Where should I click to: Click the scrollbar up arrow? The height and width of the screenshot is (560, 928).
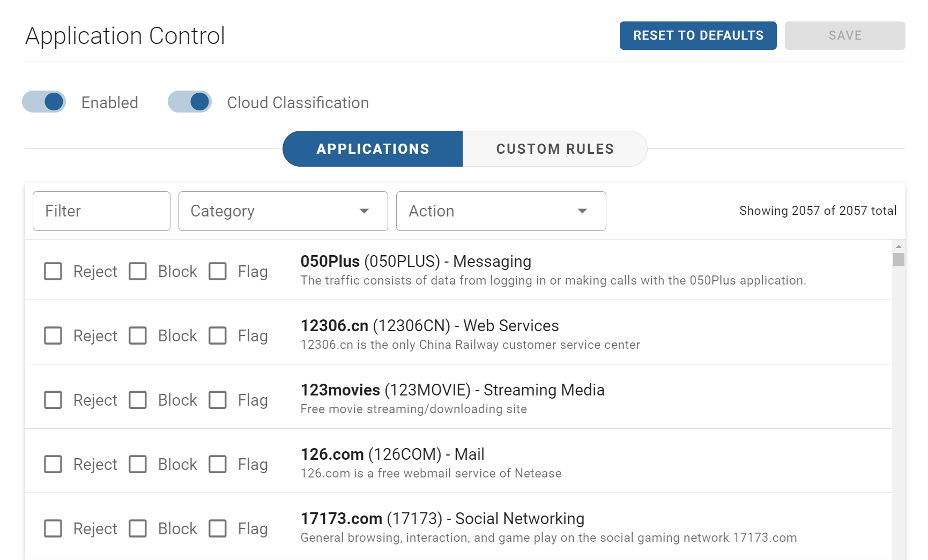899,247
